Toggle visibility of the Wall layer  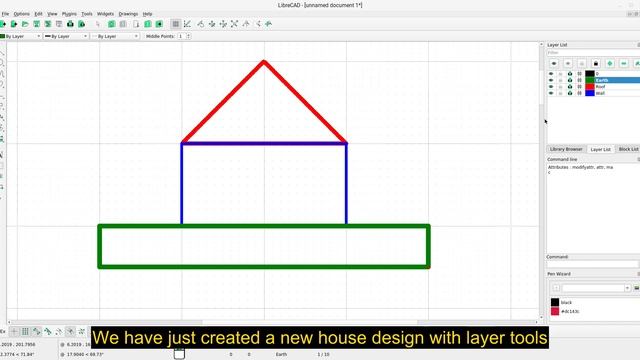coord(551,93)
